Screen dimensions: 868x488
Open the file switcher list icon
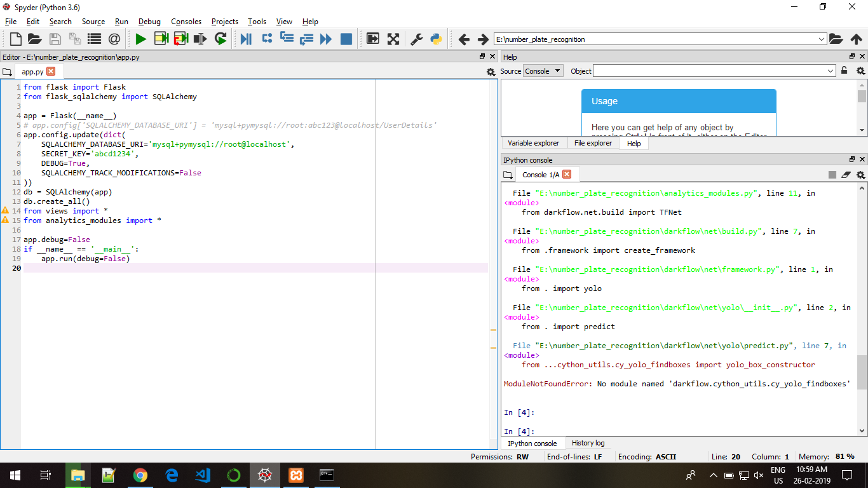pos(93,39)
